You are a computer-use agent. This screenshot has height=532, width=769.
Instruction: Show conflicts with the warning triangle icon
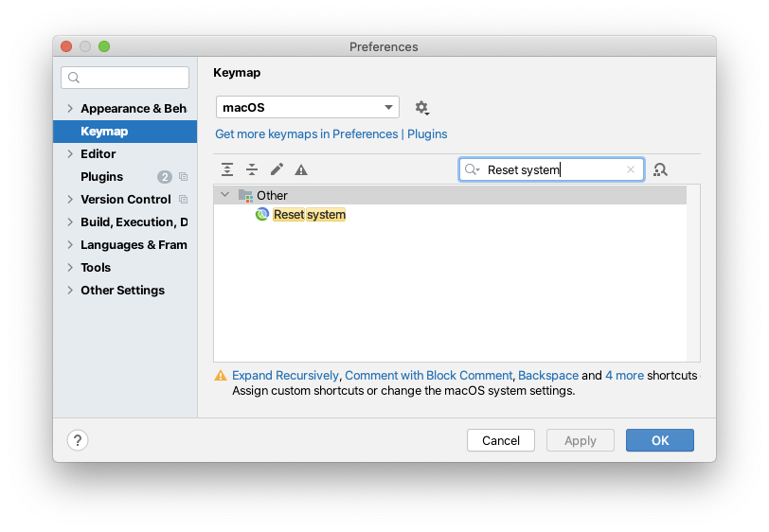click(x=301, y=170)
